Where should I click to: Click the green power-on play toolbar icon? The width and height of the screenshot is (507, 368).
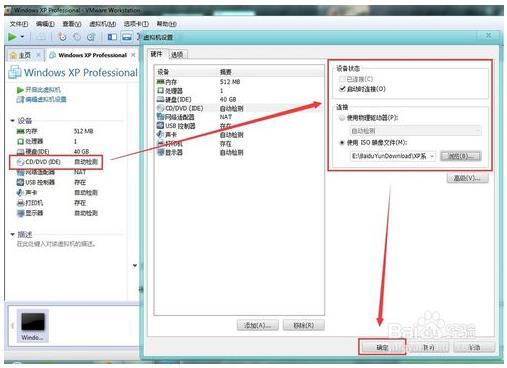point(12,37)
